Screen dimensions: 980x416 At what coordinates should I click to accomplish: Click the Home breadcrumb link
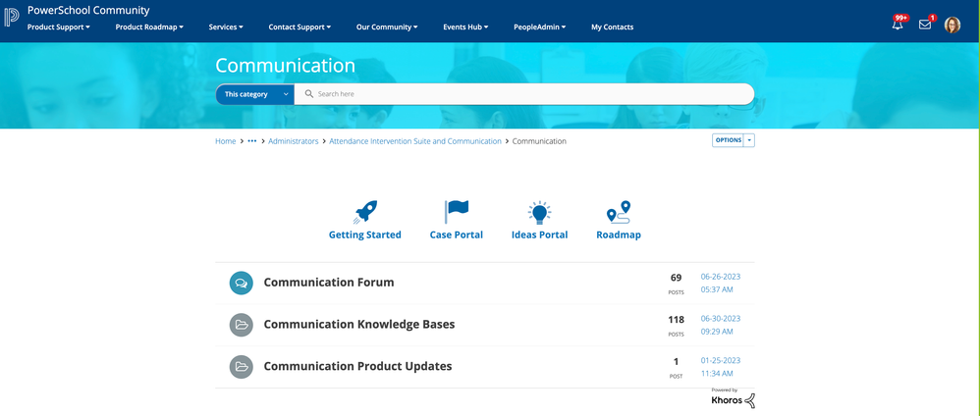pyautogui.click(x=226, y=141)
